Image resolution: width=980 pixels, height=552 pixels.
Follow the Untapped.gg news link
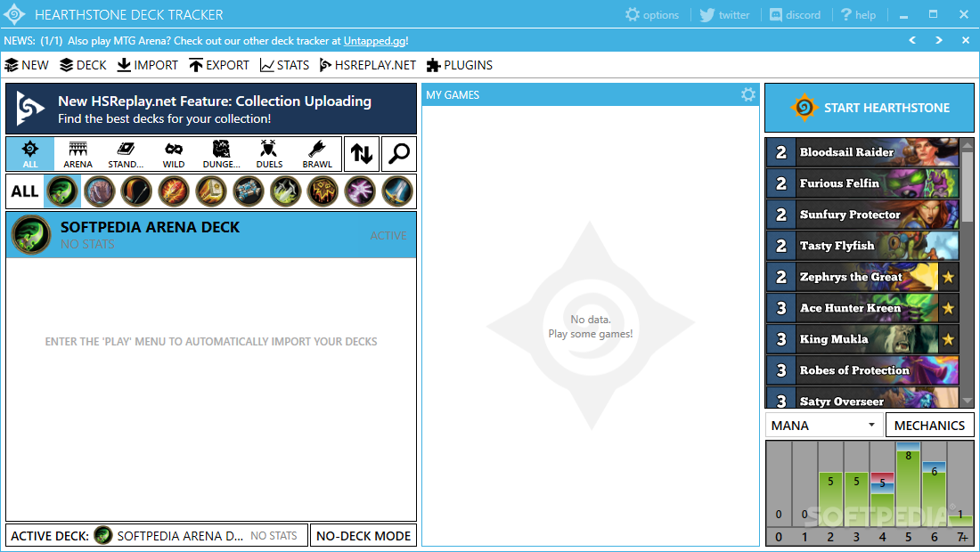[374, 41]
